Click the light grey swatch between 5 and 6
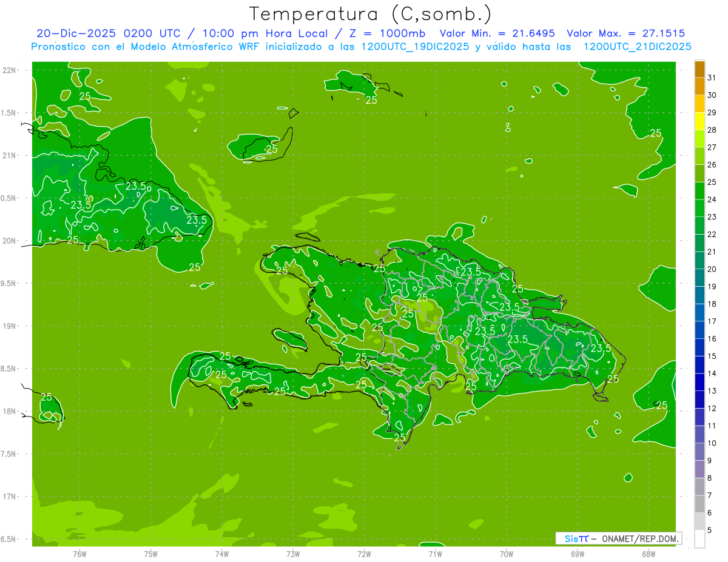Image resolution: width=728 pixels, height=562 pixels. pyautogui.click(x=699, y=521)
